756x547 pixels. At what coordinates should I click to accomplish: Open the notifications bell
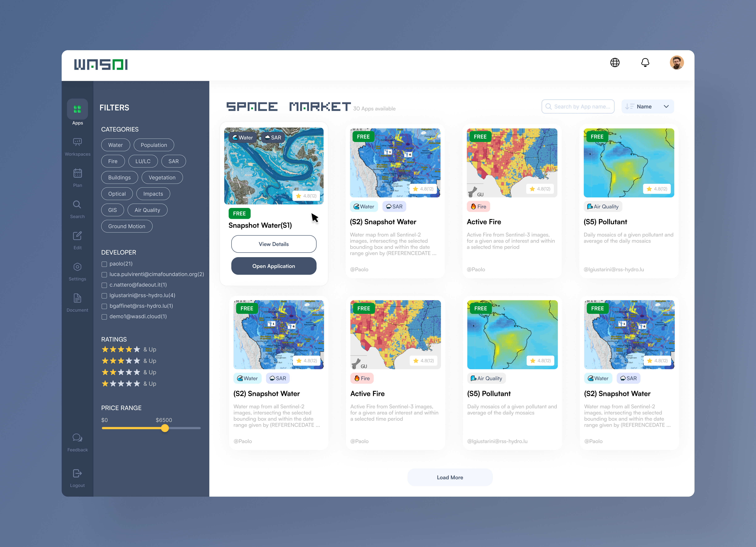pyautogui.click(x=645, y=63)
